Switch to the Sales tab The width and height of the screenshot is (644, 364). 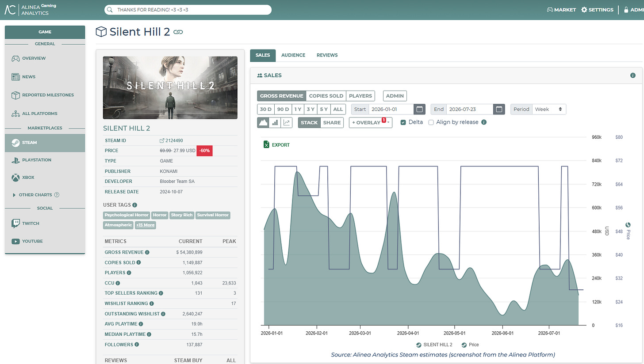coord(263,55)
